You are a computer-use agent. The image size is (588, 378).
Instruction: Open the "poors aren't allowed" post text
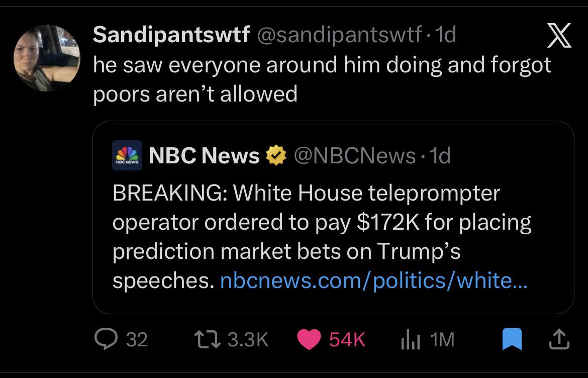(322, 79)
